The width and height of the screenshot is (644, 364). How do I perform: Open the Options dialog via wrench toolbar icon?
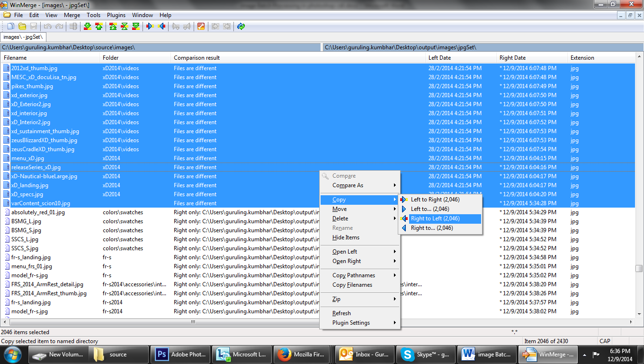(x=201, y=27)
